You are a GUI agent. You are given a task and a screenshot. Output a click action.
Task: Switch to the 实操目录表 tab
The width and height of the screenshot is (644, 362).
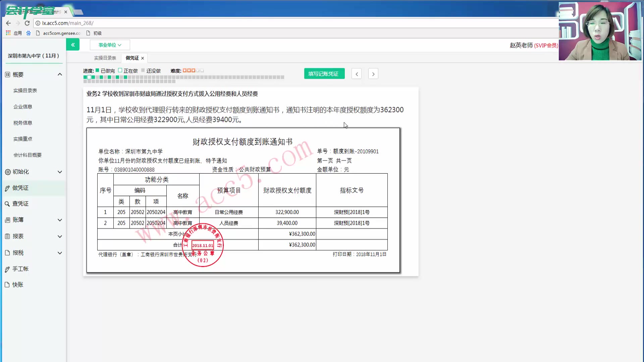105,58
